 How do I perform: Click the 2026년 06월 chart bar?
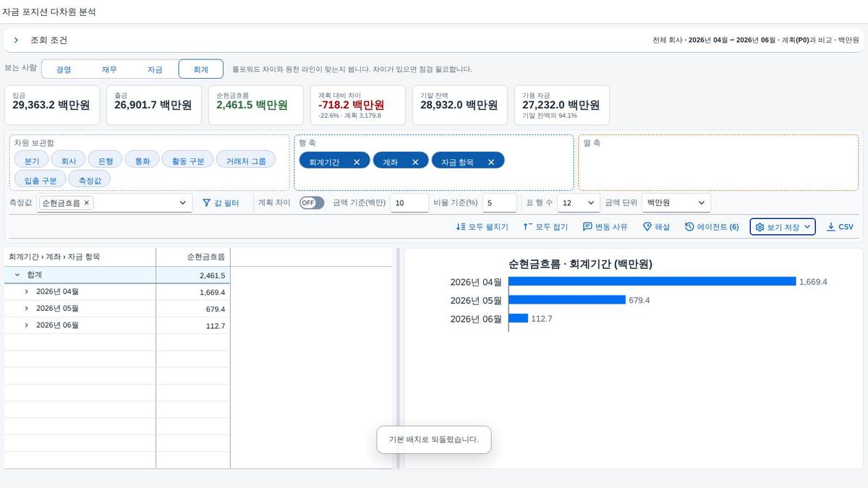point(519,318)
